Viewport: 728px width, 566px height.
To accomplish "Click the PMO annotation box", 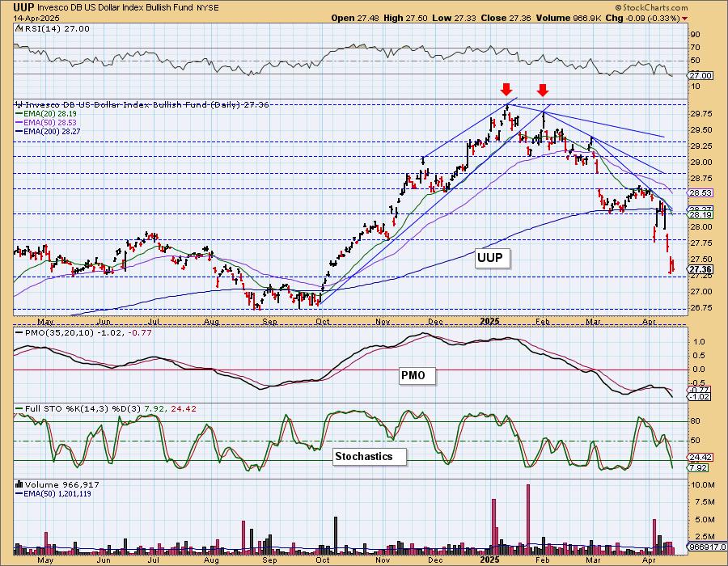I will coord(417,375).
